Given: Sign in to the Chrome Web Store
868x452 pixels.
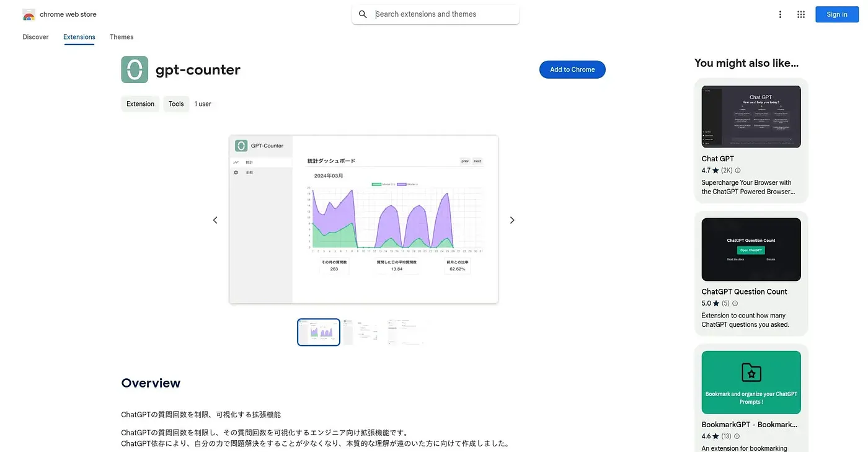Looking at the screenshot, I should coord(837,14).
